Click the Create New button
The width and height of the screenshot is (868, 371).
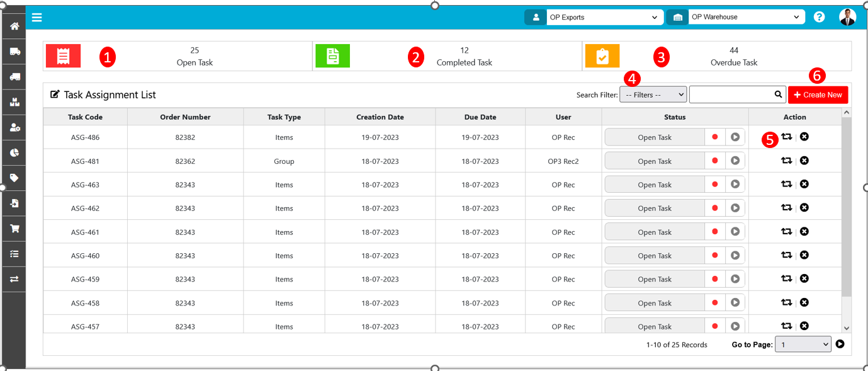(x=818, y=94)
